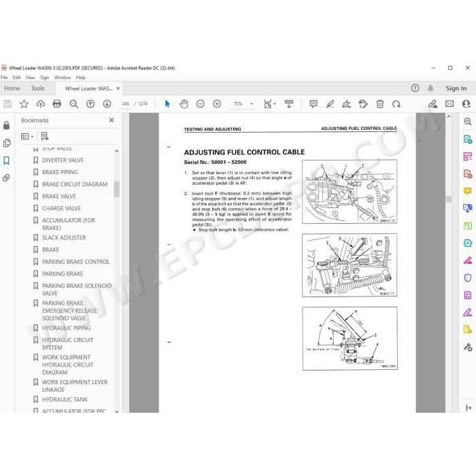Click the Save file icon

click(7, 104)
